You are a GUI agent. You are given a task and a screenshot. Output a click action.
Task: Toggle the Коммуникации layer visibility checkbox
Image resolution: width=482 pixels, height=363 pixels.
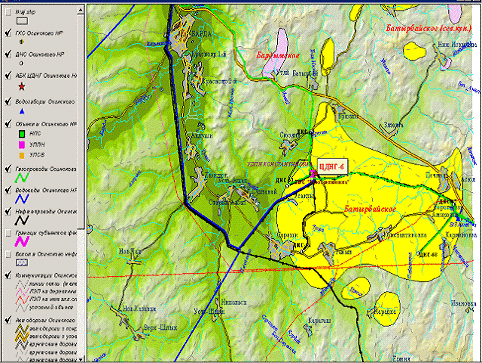[8, 276]
